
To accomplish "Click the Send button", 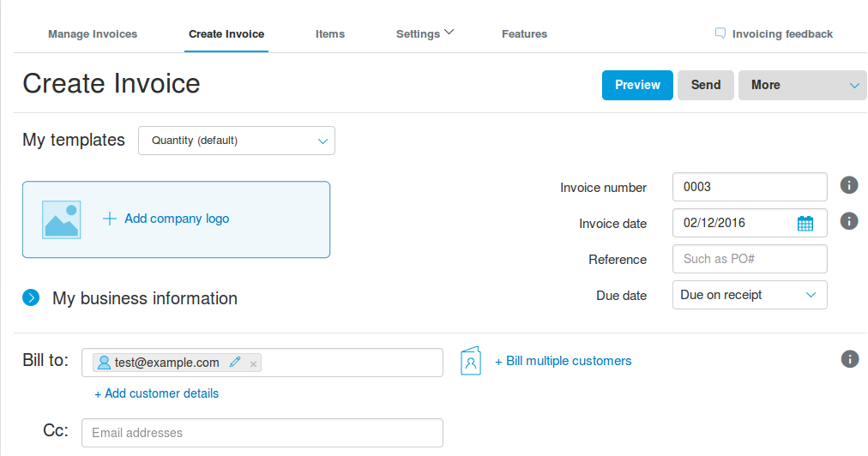I will (x=706, y=86).
